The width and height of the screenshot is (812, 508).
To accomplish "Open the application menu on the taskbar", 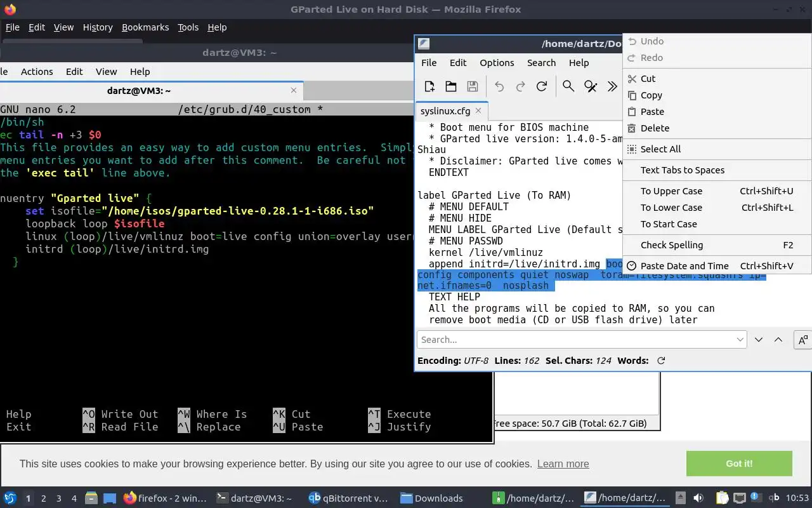I will click(10, 498).
